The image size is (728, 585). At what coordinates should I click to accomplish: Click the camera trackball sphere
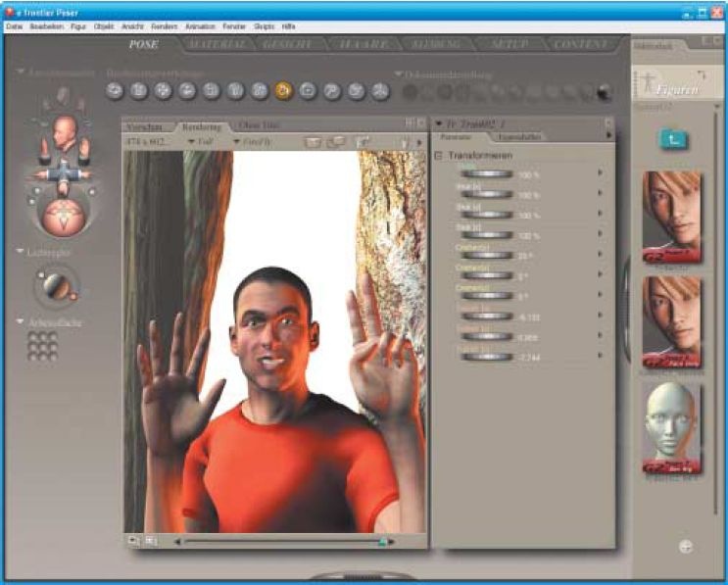coord(64,218)
